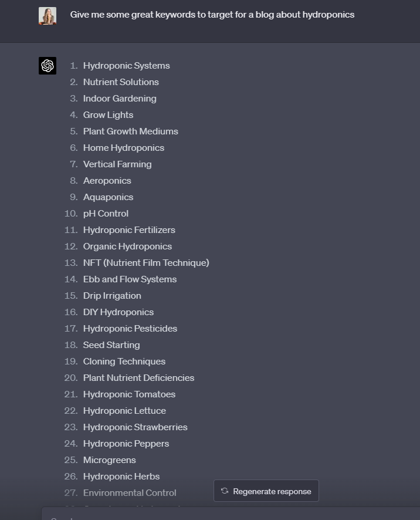This screenshot has width=420, height=520.
Task: Click the "Plant Nutrient Deficiencies" item
Action: click(x=138, y=378)
